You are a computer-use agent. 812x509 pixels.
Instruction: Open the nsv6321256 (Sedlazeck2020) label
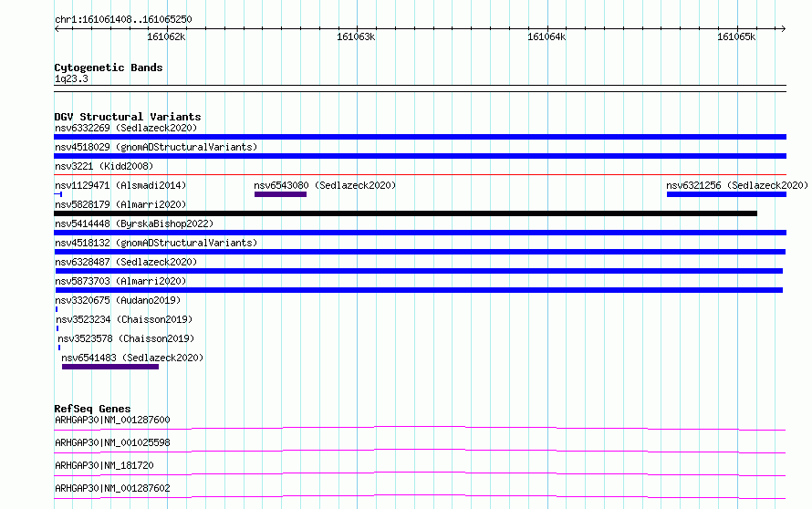click(x=737, y=185)
